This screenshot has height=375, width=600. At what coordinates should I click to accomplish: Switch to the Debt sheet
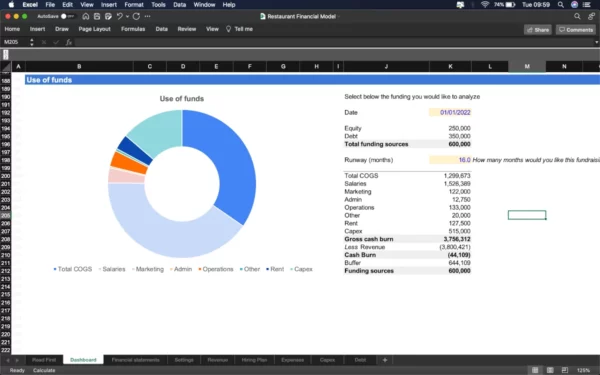pos(360,360)
